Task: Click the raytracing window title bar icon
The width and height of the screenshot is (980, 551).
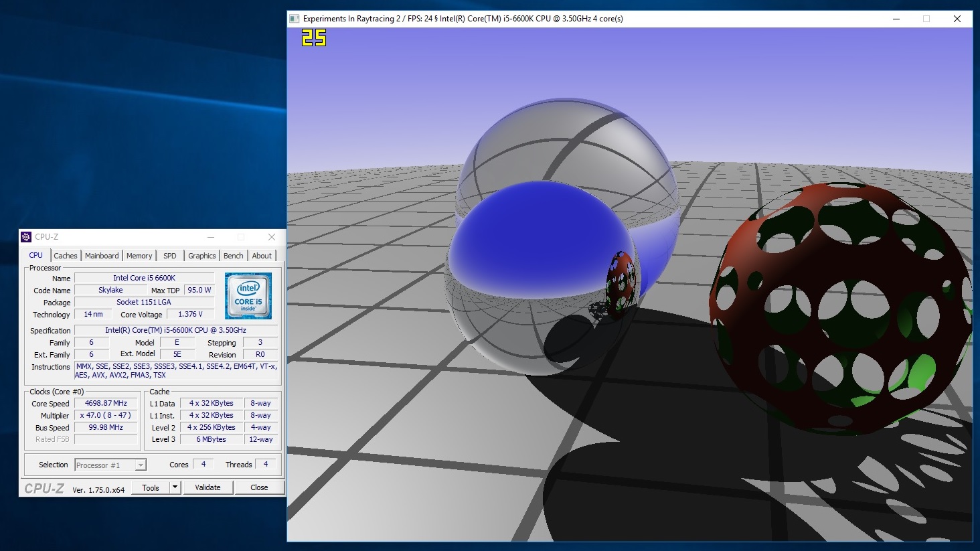Action: [x=294, y=19]
